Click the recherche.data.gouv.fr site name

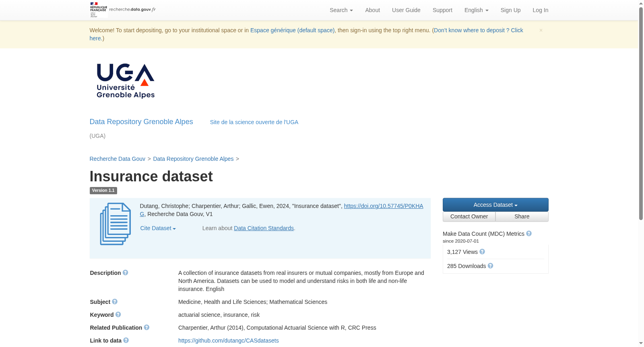(132, 9)
